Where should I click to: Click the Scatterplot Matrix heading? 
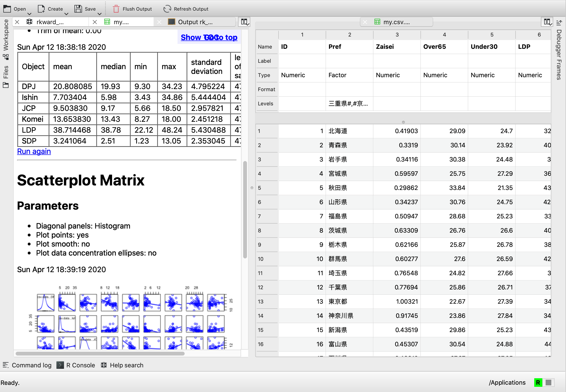coord(81,180)
